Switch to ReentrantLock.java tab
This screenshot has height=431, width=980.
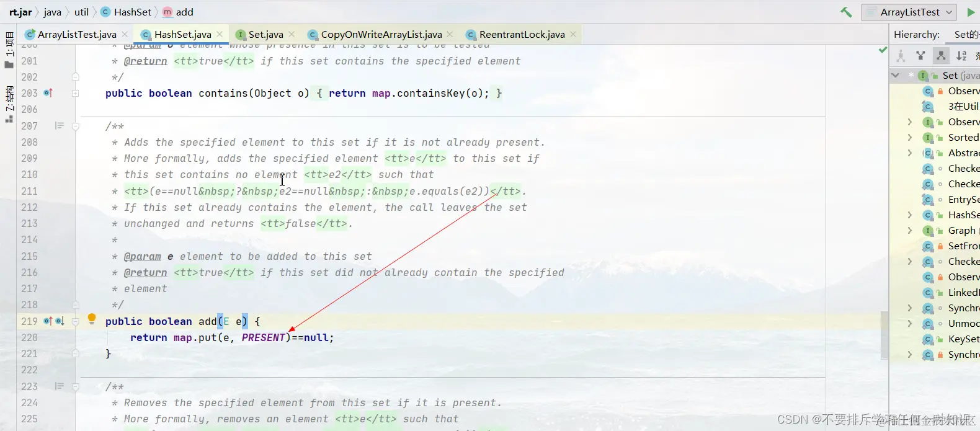(x=522, y=34)
